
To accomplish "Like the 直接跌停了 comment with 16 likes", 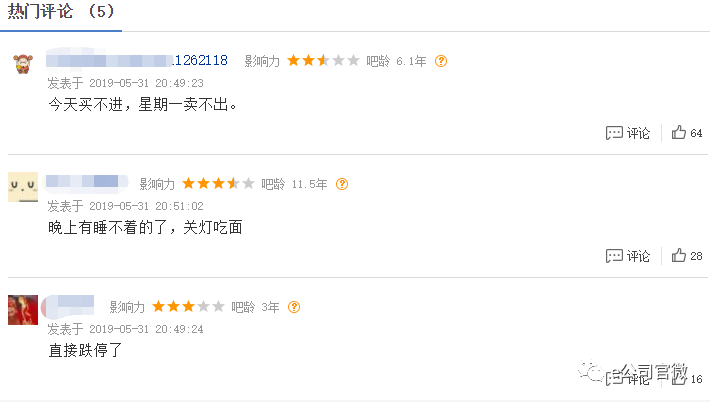I will click(x=686, y=378).
